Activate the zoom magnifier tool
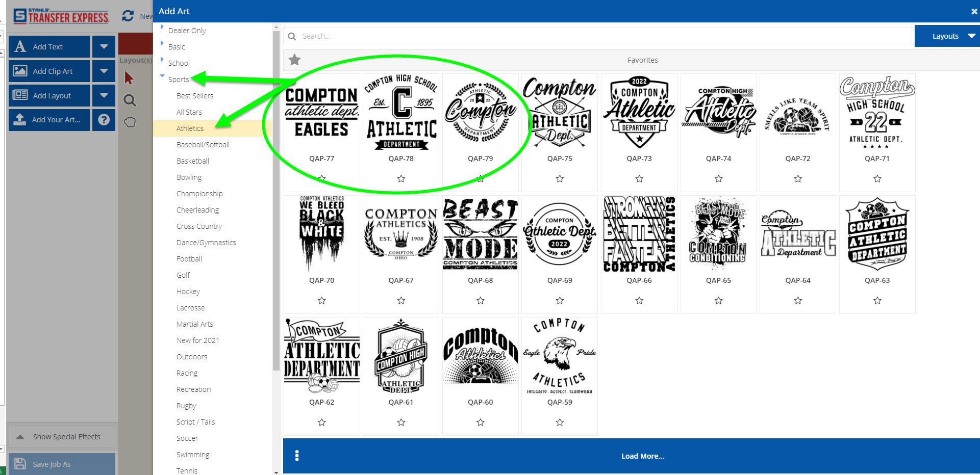The height and width of the screenshot is (475, 980). point(129,100)
